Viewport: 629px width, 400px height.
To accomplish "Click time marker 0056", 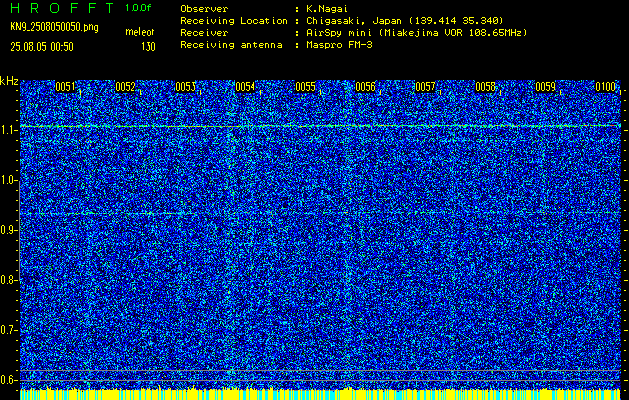I will click(x=365, y=87).
